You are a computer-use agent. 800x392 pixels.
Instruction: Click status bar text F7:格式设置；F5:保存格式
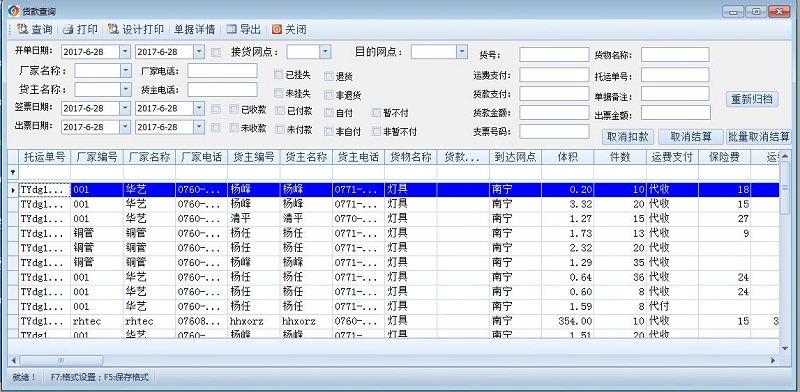click(x=99, y=378)
